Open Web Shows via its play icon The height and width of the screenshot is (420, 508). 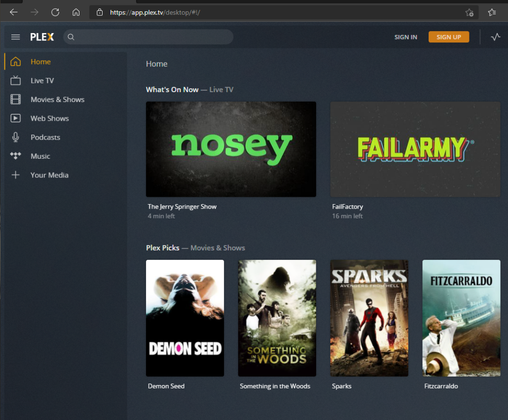coord(15,118)
